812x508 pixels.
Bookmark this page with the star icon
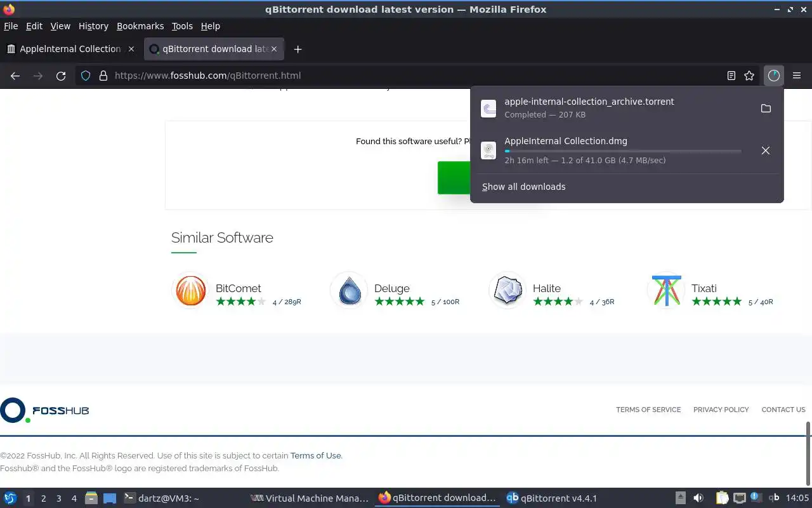(749, 76)
